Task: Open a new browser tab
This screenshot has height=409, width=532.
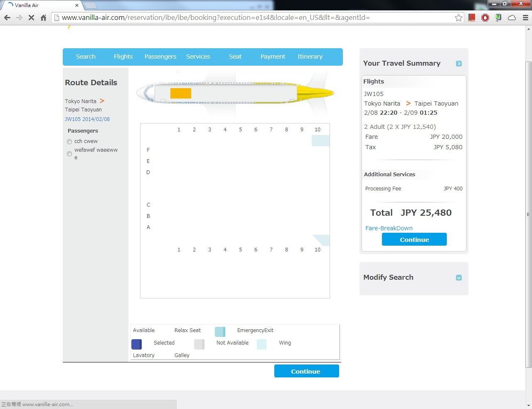Action: coord(90,5)
